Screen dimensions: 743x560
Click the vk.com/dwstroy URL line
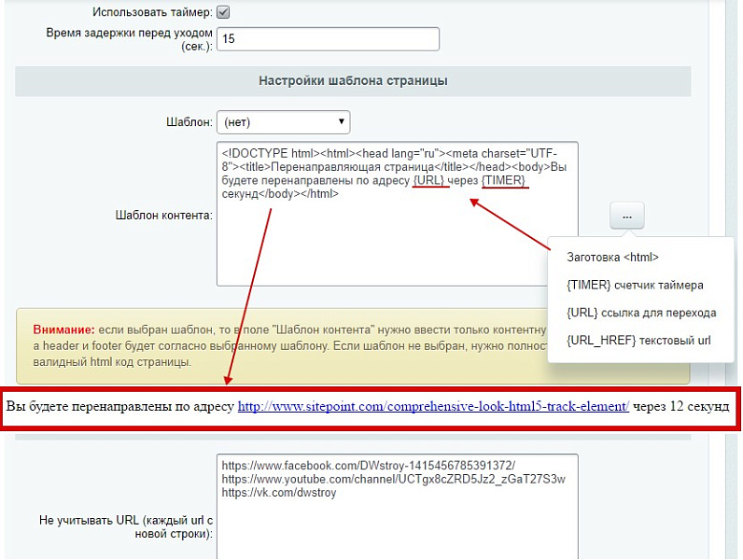[278, 493]
